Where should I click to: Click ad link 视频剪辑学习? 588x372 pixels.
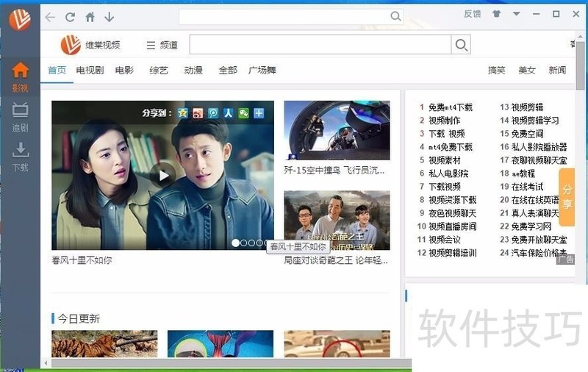(535, 121)
